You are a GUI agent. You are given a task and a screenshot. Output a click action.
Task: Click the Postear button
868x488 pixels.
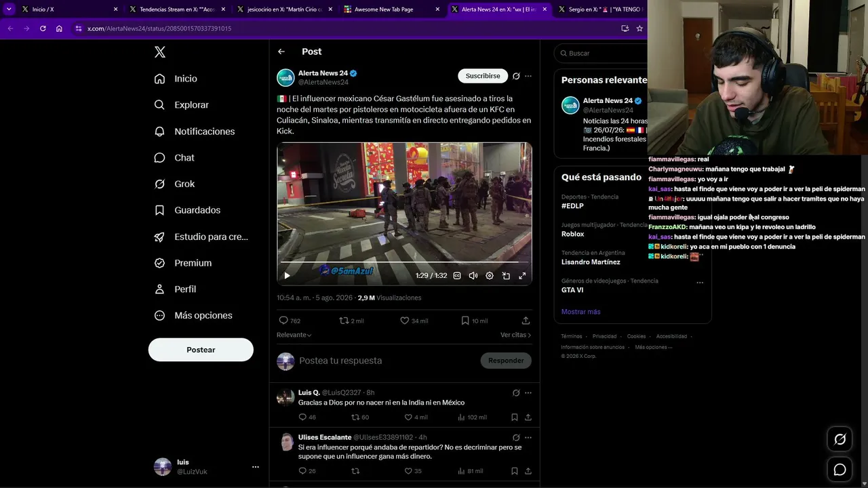tap(201, 350)
